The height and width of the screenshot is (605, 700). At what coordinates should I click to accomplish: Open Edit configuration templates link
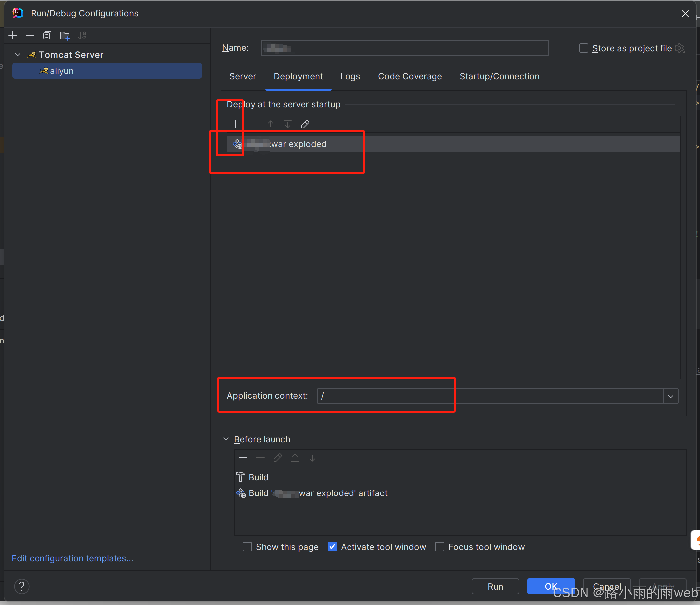(72, 559)
